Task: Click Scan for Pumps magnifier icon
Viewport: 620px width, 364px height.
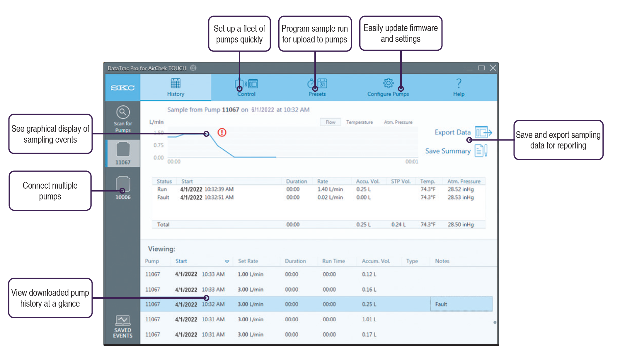Action: pyautogui.click(x=123, y=112)
